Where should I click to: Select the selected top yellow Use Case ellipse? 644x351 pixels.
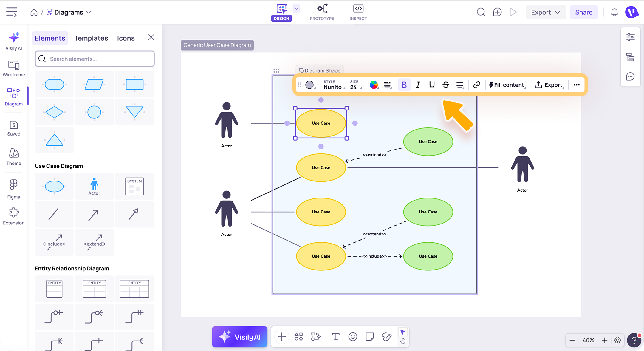click(321, 123)
